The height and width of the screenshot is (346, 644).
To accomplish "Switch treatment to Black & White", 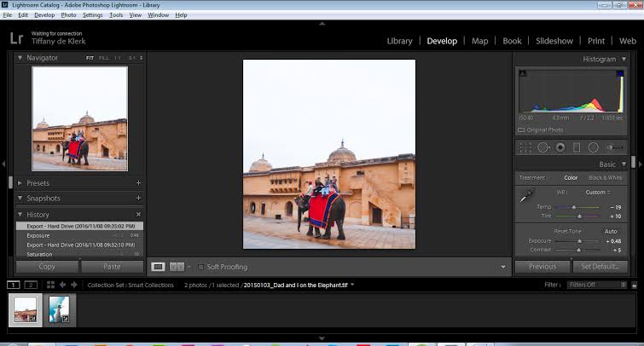I will (x=605, y=177).
